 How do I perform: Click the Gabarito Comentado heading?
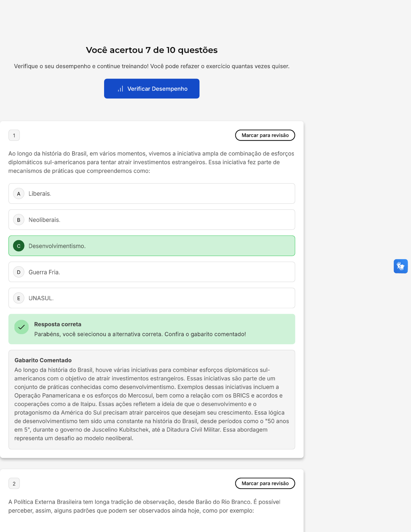pos(43,360)
